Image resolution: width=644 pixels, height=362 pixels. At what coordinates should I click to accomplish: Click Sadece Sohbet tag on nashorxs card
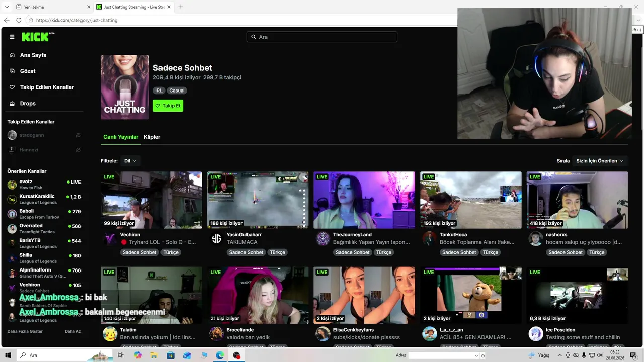(566, 252)
